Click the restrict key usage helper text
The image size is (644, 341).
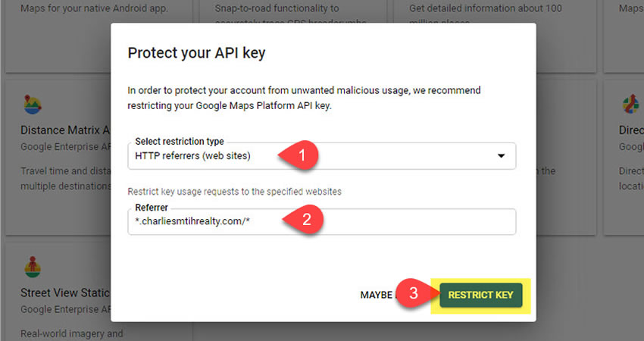pos(234,192)
